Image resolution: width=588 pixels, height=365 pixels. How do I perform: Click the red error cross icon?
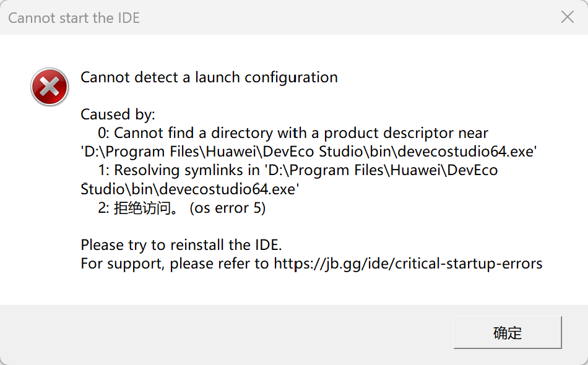pos(50,87)
